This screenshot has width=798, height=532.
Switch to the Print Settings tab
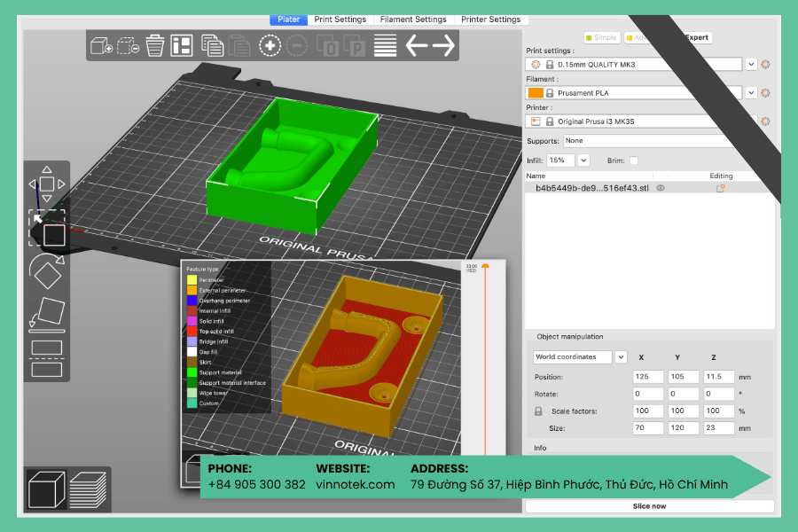coord(340,20)
